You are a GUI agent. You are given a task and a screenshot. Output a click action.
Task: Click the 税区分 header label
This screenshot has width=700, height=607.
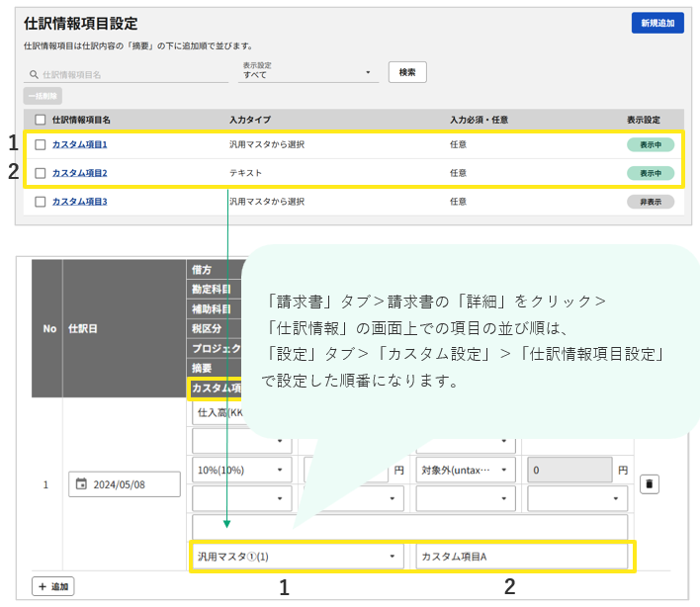[x=207, y=328]
